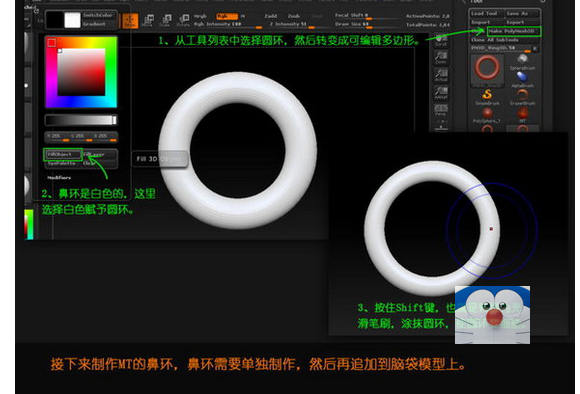Click the Export button

click(522, 22)
